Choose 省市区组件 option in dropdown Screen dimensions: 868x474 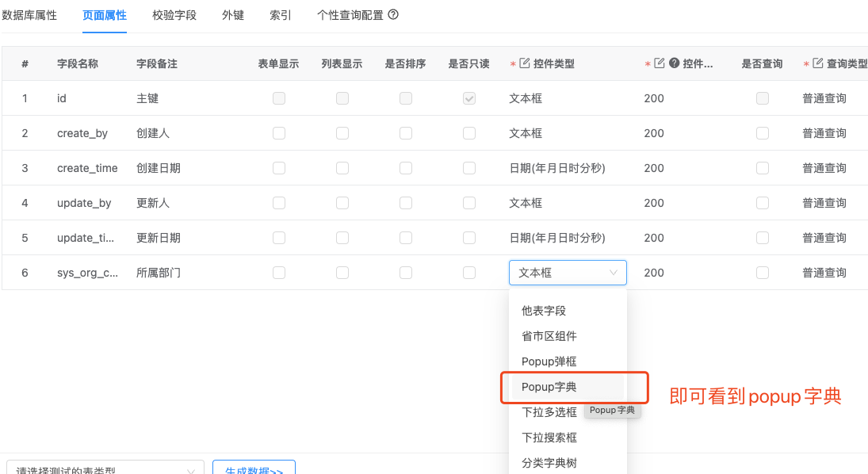coord(549,336)
